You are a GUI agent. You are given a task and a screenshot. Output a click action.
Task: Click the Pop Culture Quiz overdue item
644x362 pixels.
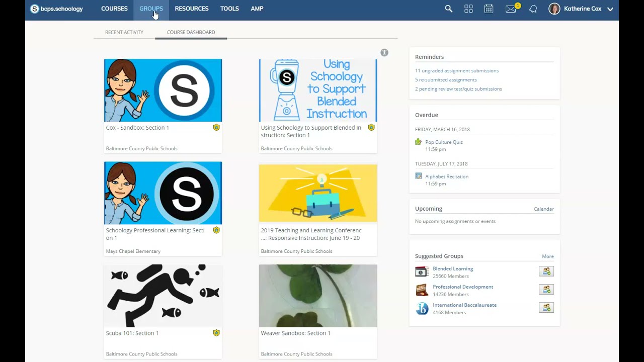pos(444,142)
